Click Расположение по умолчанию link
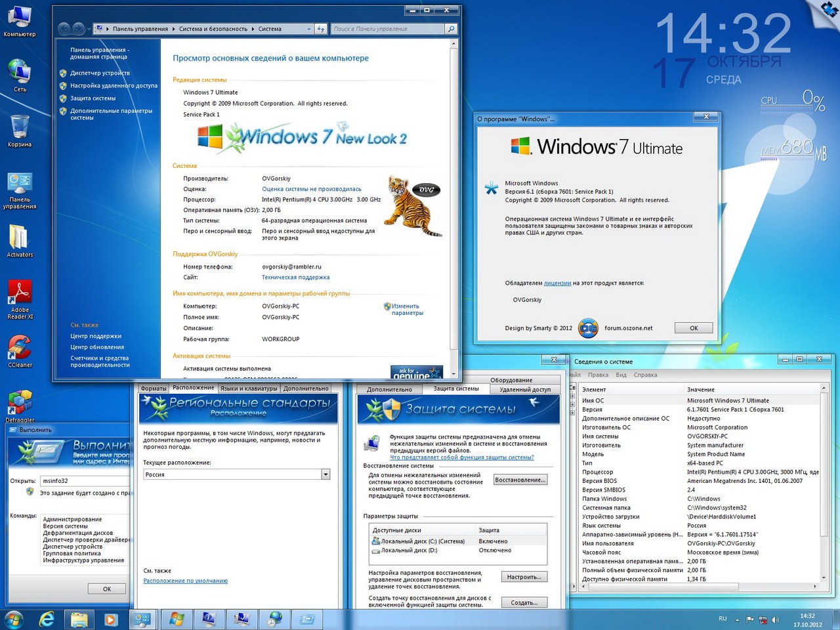840x630 pixels. coord(186,581)
